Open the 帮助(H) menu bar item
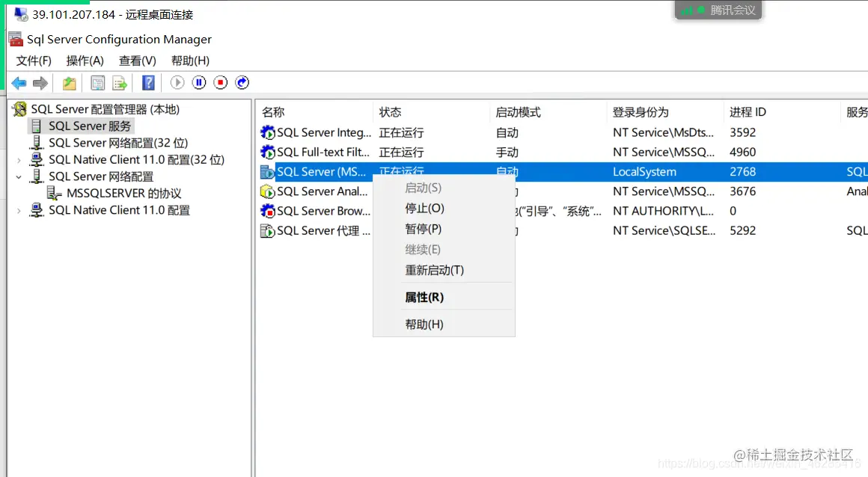Screen dimensions: 868x477 point(190,61)
